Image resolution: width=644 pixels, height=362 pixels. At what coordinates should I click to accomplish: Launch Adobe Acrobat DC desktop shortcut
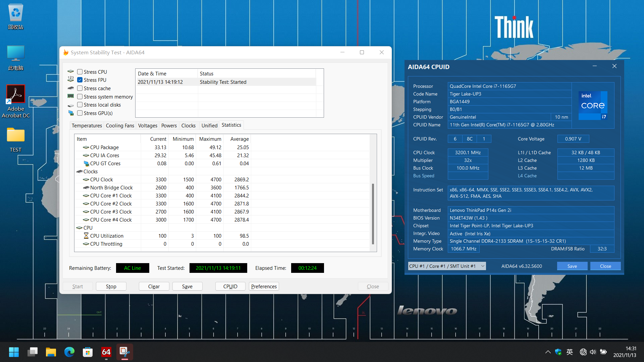[16, 101]
